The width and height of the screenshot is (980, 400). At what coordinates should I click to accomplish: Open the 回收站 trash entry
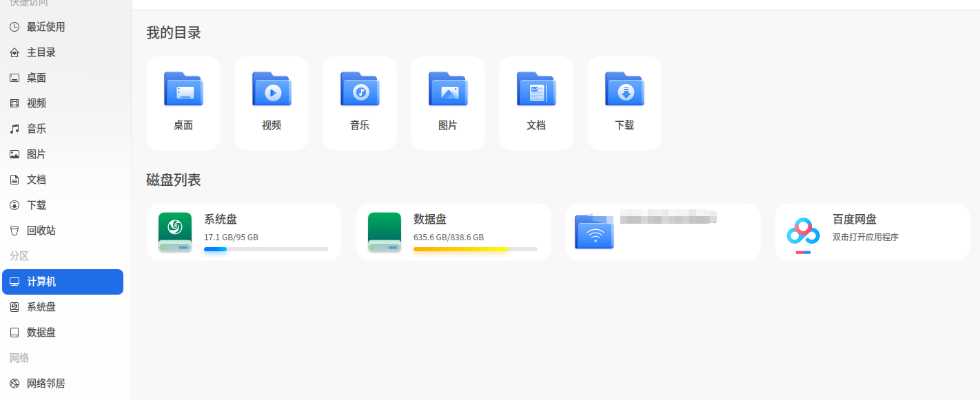(x=63, y=231)
